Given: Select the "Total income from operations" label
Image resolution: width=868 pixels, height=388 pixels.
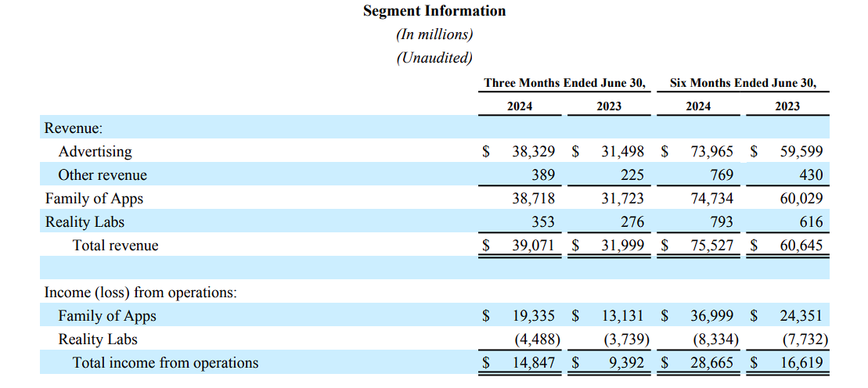Looking at the screenshot, I should (165, 362).
